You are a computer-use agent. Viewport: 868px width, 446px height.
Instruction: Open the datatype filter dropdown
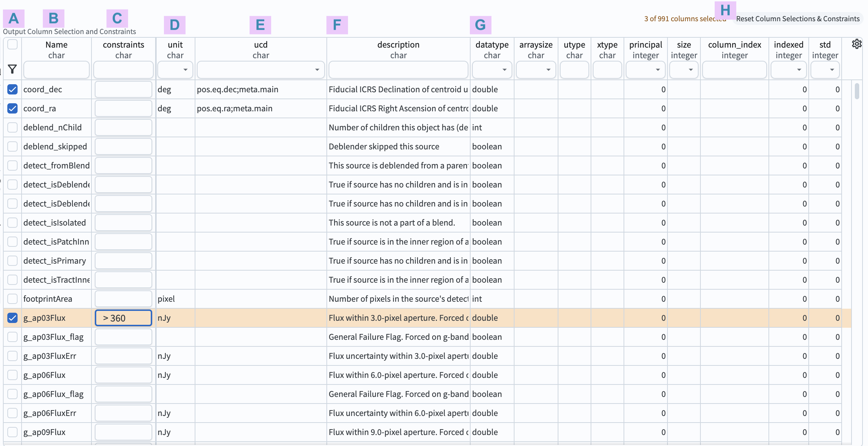click(x=505, y=70)
